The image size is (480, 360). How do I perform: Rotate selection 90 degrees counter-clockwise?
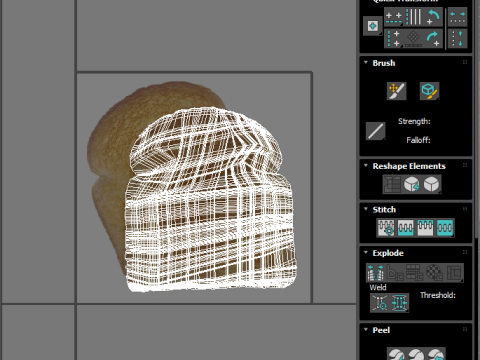433,17
